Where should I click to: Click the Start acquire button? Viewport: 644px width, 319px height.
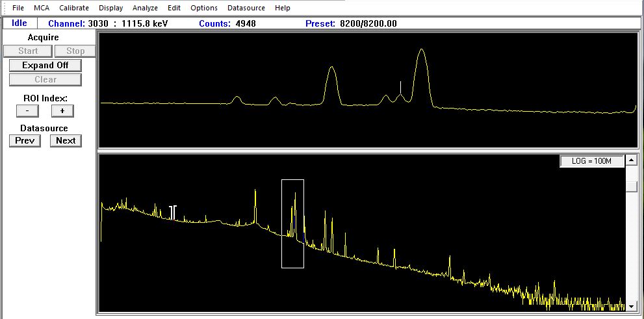tap(28, 51)
